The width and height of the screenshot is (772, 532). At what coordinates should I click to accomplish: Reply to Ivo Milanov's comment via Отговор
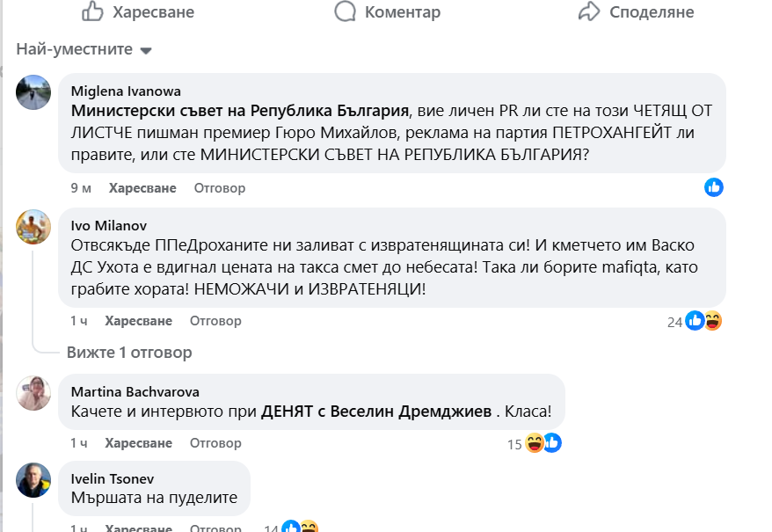point(215,321)
